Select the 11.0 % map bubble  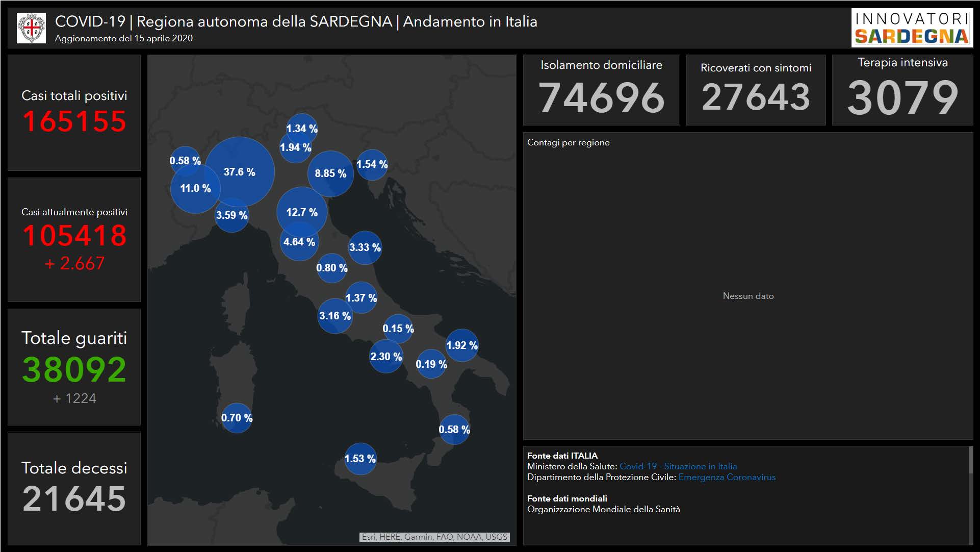coord(195,188)
